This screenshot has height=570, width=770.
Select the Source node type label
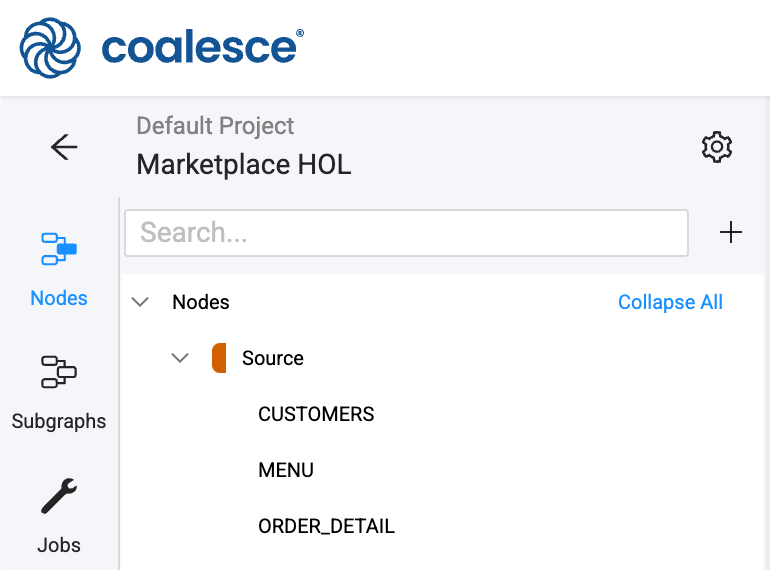[x=273, y=358]
